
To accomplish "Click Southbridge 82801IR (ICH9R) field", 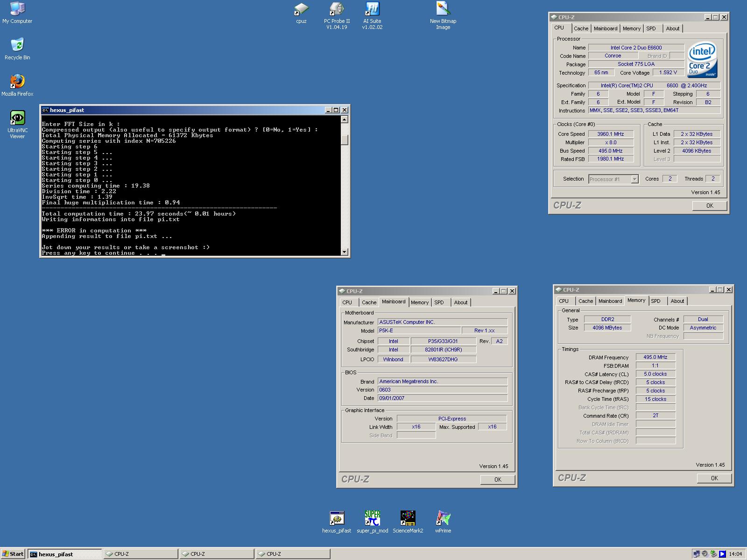I will point(444,350).
